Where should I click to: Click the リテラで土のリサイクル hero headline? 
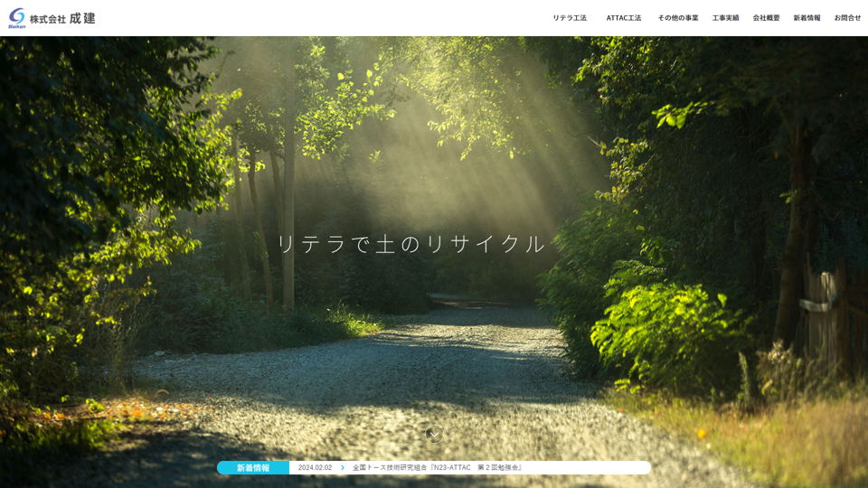coord(411,244)
